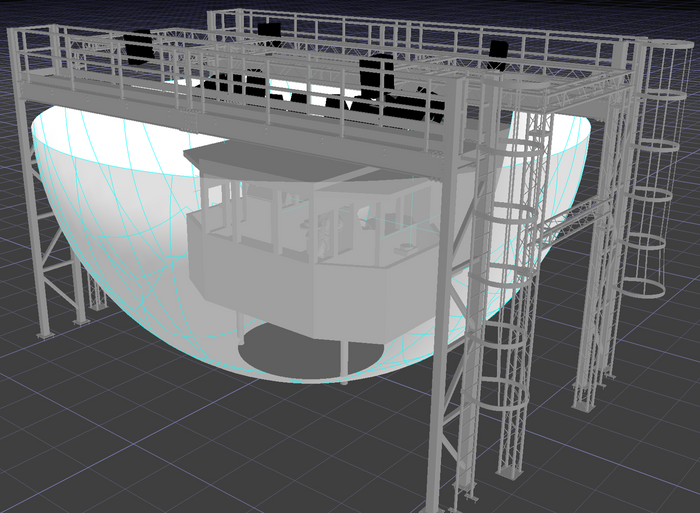Image resolution: width=700 pixels, height=513 pixels.
Task: Select the caged ladder overlapping the dome
Action: tap(500, 277)
